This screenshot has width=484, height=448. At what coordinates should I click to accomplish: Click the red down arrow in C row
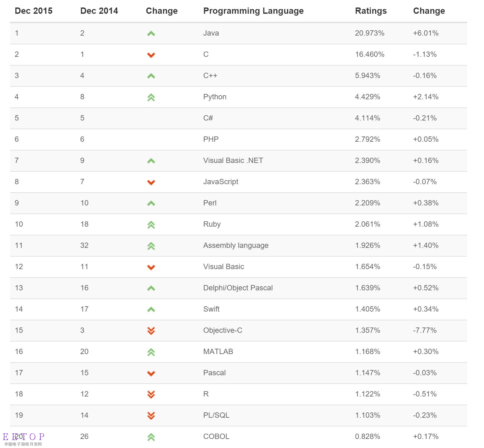[x=151, y=55]
